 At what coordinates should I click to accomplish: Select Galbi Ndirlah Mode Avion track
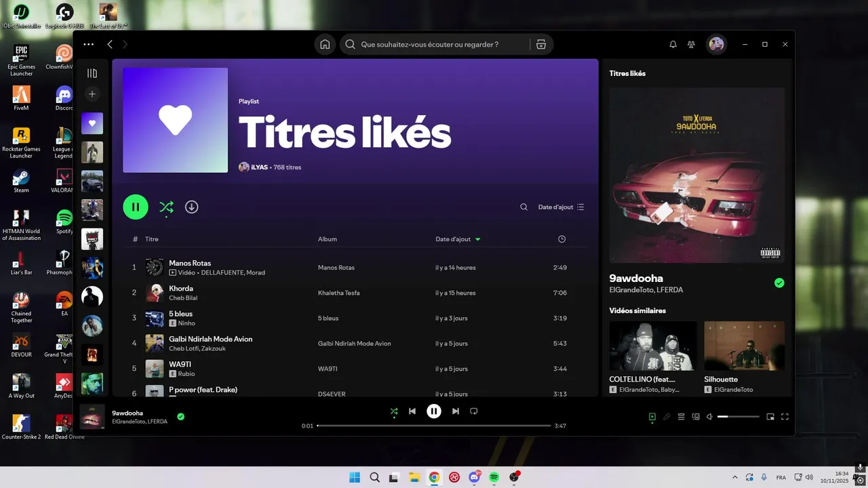coord(210,339)
